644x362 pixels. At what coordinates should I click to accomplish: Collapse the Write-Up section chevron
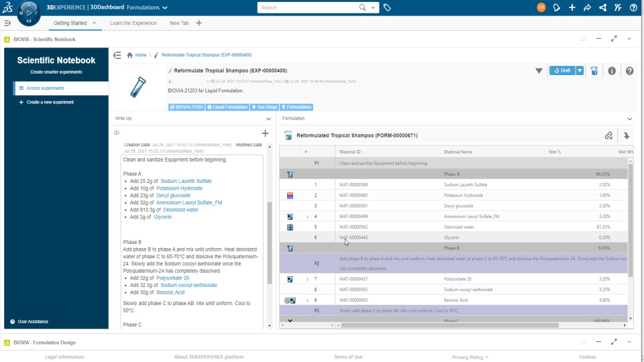click(268, 119)
